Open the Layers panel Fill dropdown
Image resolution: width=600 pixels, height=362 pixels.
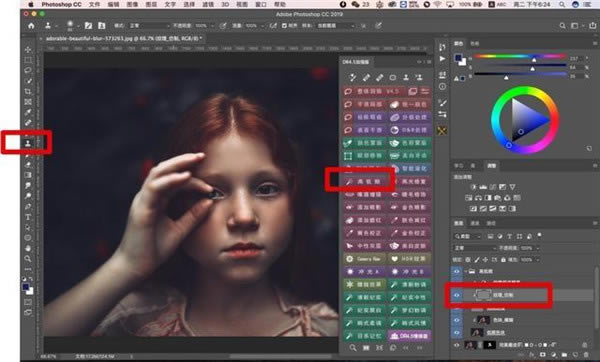pos(538,259)
